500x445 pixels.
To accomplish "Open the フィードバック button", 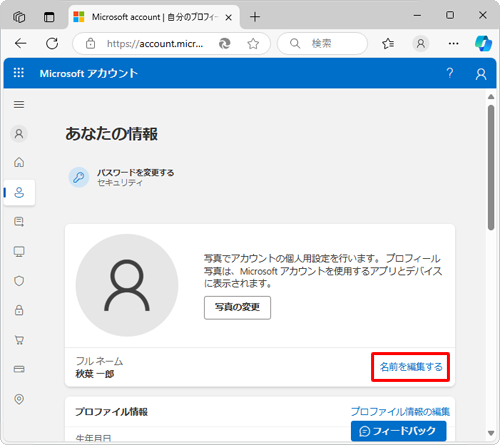I will (x=399, y=431).
